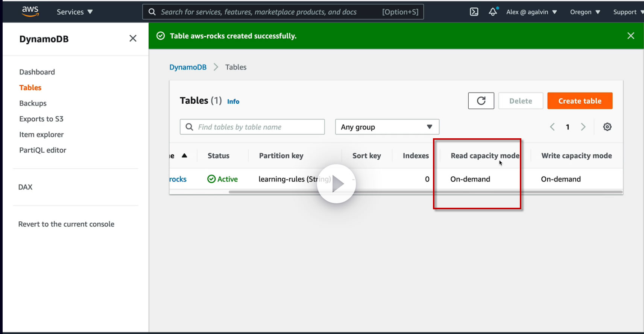Open DAX in the sidebar

pos(25,187)
